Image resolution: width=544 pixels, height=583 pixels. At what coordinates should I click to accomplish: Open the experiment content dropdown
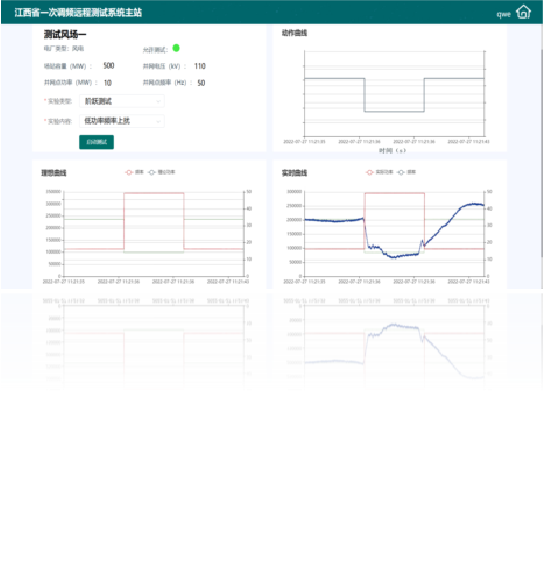[x=122, y=121]
